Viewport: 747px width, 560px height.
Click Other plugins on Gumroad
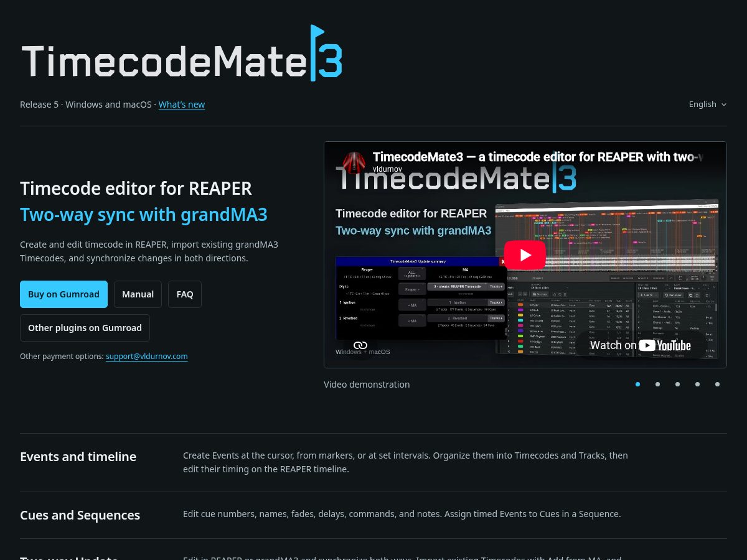pos(85,328)
